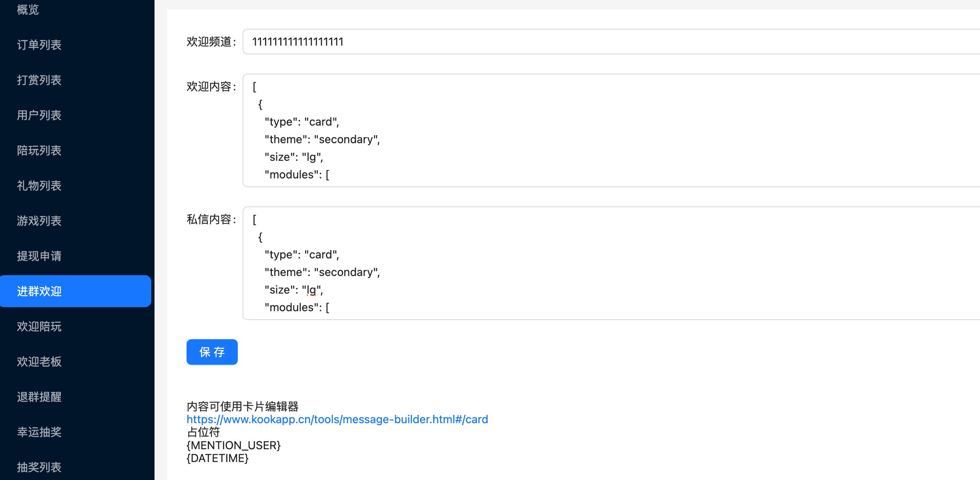This screenshot has height=480, width=980.
Task: Go to 打赏列表 page
Action: pyautogui.click(x=39, y=80)
